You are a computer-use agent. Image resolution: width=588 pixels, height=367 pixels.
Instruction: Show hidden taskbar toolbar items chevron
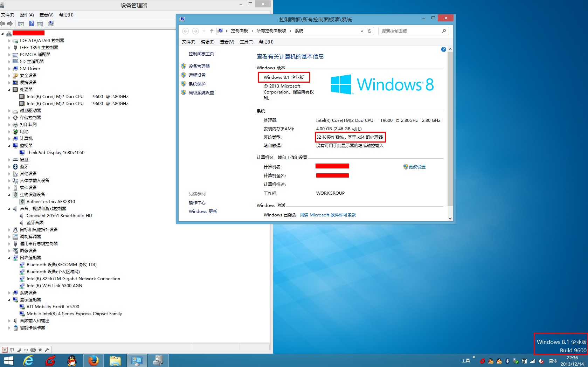pos(474,358)
